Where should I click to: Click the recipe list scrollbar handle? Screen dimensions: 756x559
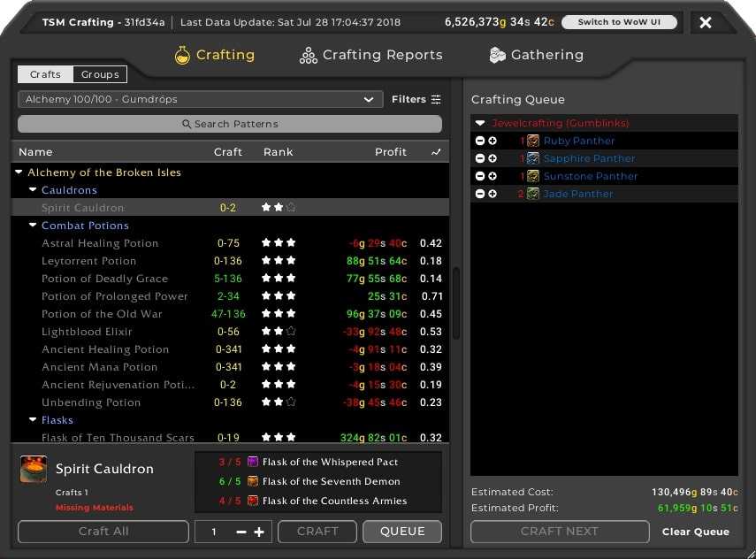tap(456, 302)
